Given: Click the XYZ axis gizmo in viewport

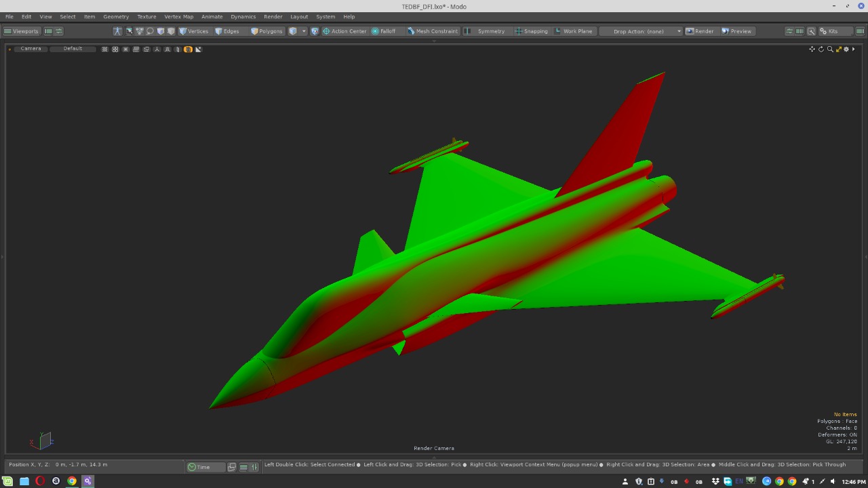Looking at the screenshot, I should click(42, 441).
